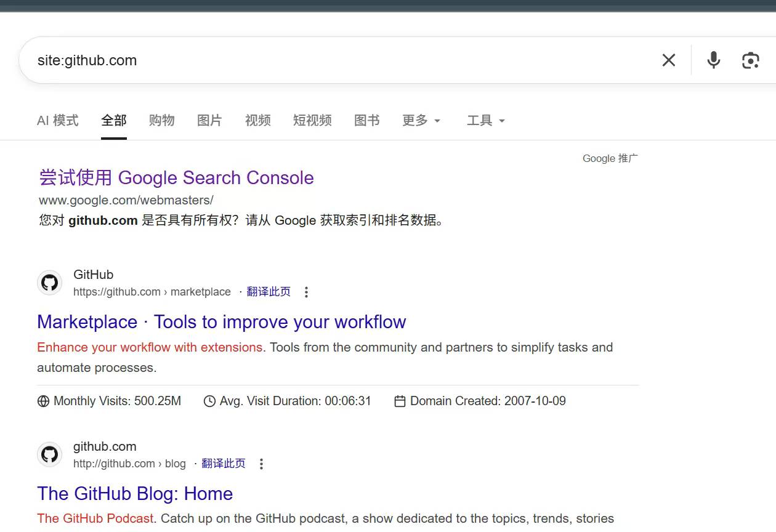
Task: Click the clock icon next to Avg. Visit Duration
Action: 209,401
